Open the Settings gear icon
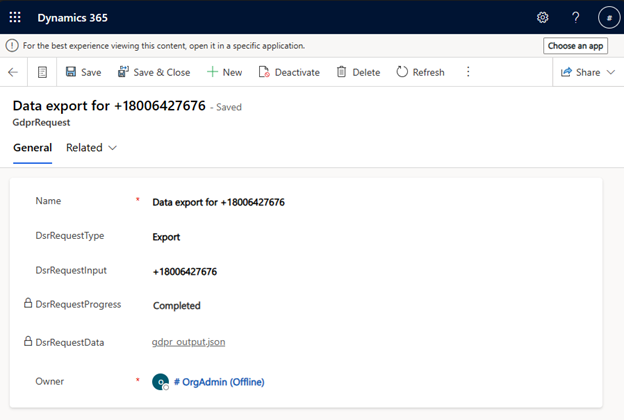 point(542,18)
